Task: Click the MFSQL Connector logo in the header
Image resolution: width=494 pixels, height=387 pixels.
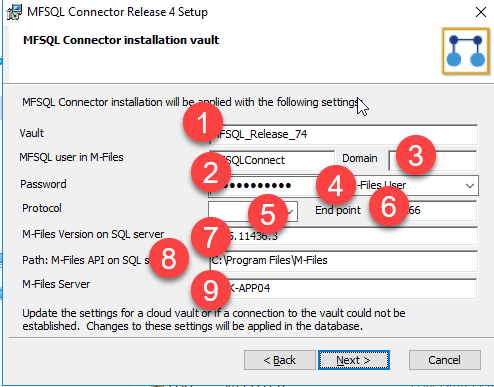Action: click(x=466, y=51)
